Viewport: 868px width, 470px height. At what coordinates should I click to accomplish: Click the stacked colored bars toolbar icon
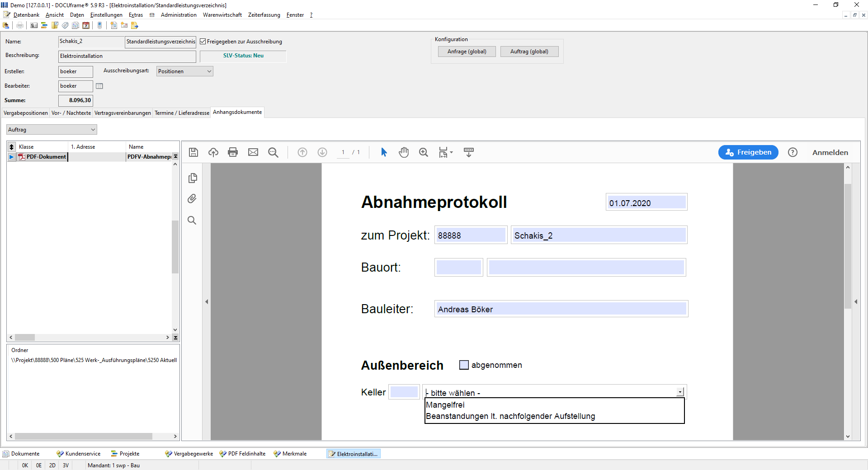click(44, 25)
